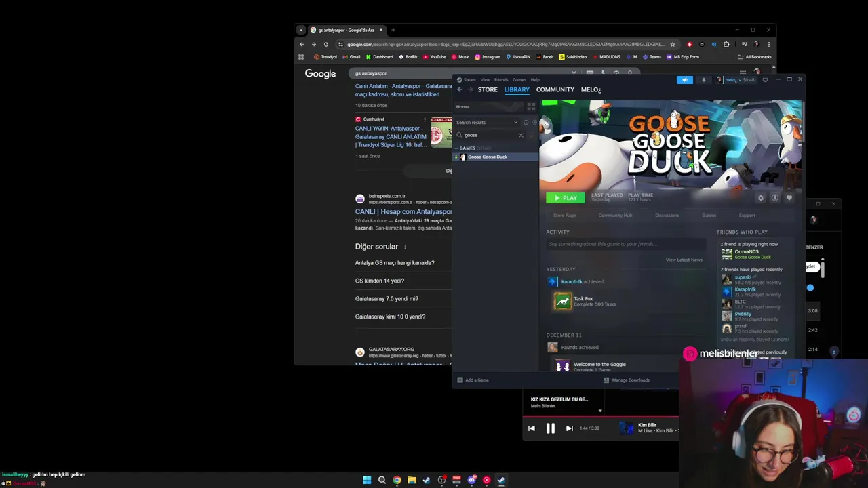The height and width of the screenshot is (488, 868).
Task: Click the activity 'Say something about this game' field
Action: point(626,244)
